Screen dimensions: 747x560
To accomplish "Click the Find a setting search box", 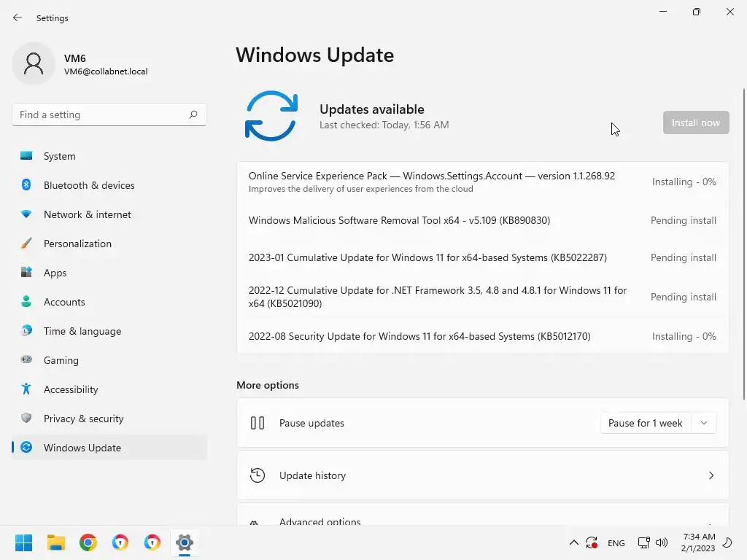I will pyautogui.click(x=109, y=114).
